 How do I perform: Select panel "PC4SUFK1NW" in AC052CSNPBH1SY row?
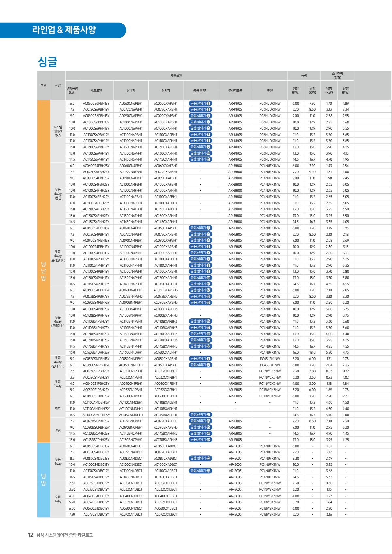270,359
